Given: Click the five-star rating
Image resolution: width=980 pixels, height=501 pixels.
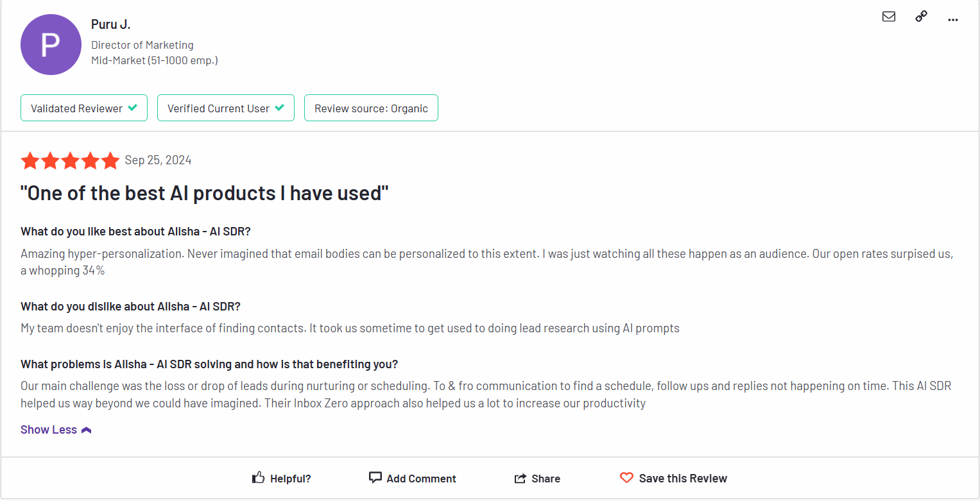Looking at the screenshot, I should [x=70, y=160].
